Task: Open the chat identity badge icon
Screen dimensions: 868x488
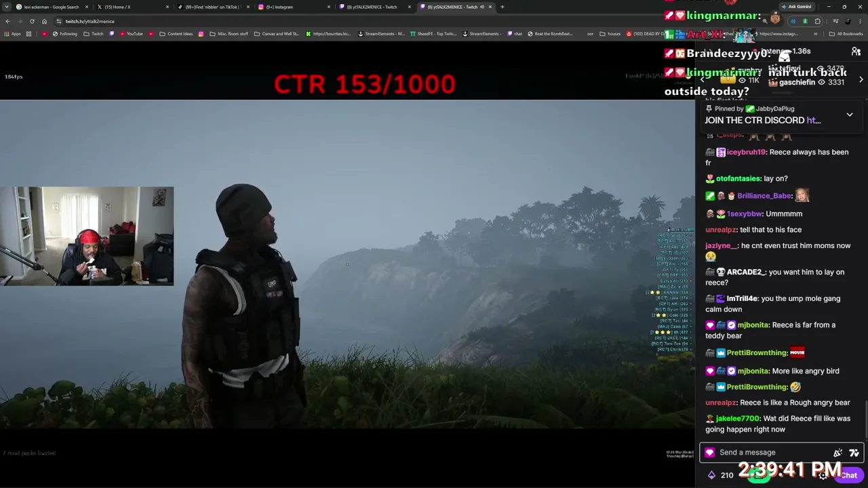Action: pyautogui.click(x=710, y=452)
